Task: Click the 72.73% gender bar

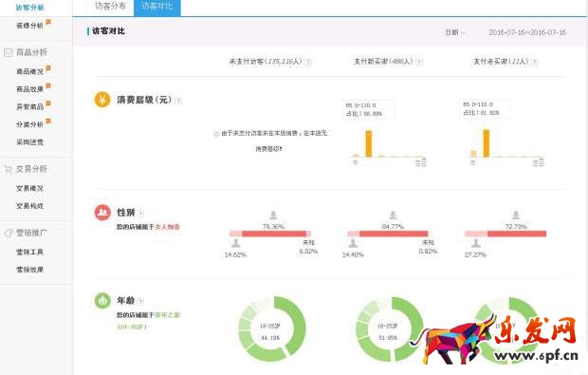Action: coord(517,234)
